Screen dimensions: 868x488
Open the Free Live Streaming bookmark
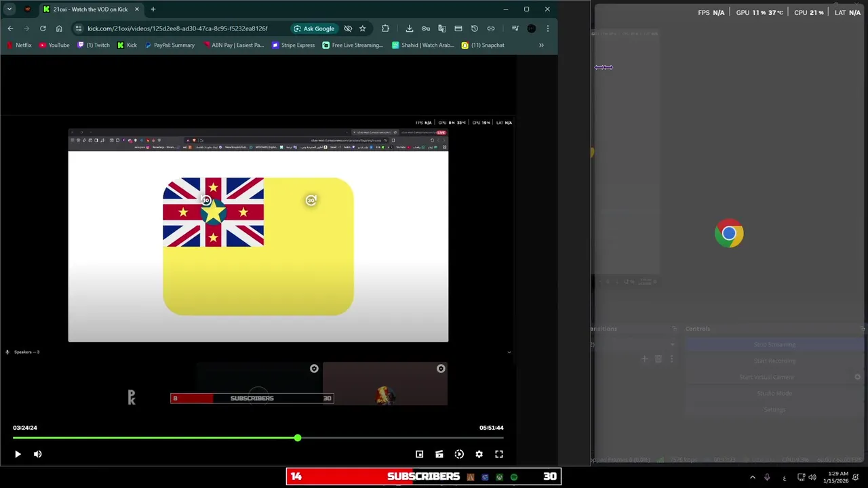(x=353, y=45)
